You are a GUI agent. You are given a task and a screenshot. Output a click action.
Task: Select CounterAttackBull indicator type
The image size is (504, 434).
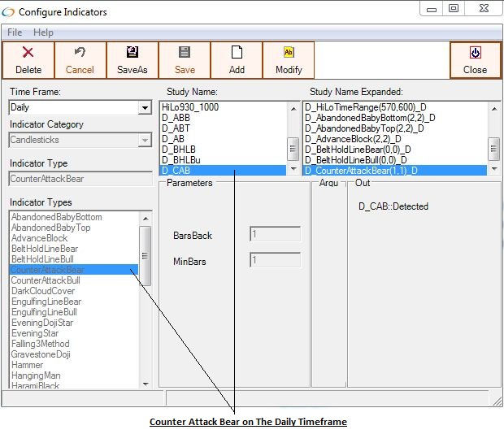click(x=46, y=280)
